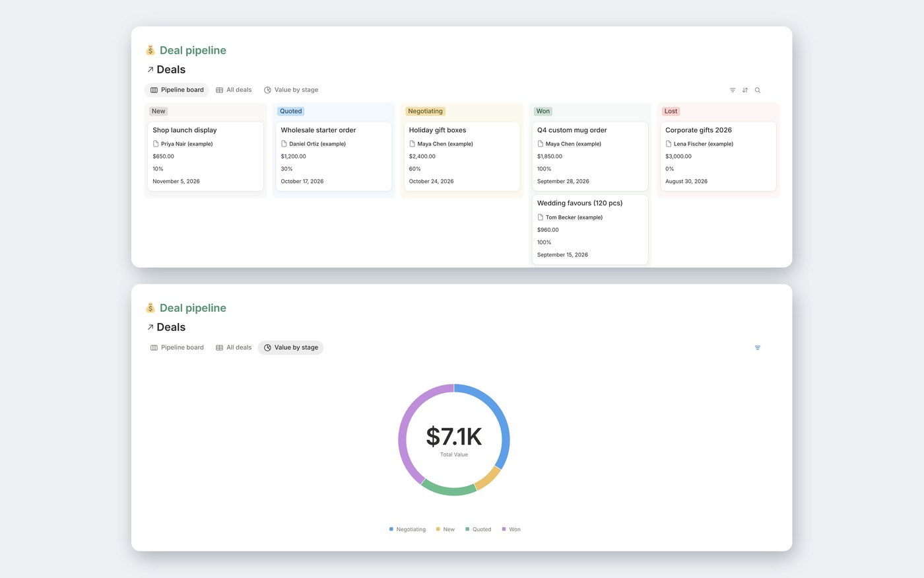Switch to All deals tab in bottom panel
This screenshot has height=578, width=924.
(234, 347)
